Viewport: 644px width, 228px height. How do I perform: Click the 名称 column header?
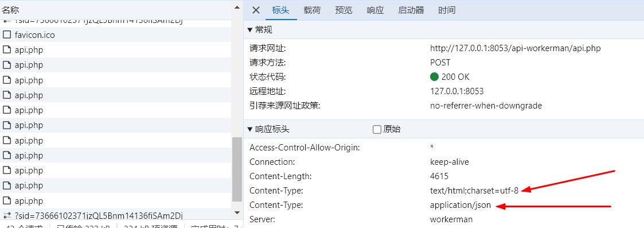[11, 10]
